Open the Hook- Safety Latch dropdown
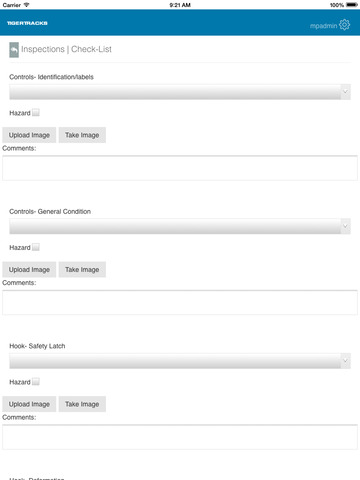The image size is (360, 480). (180, 361)
